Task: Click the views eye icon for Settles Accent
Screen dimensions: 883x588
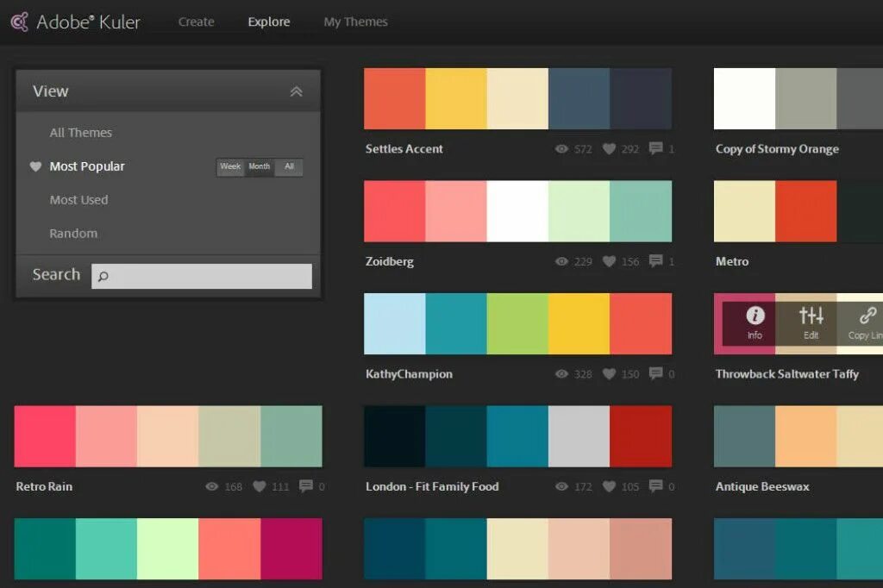Action: click(561, 148)
